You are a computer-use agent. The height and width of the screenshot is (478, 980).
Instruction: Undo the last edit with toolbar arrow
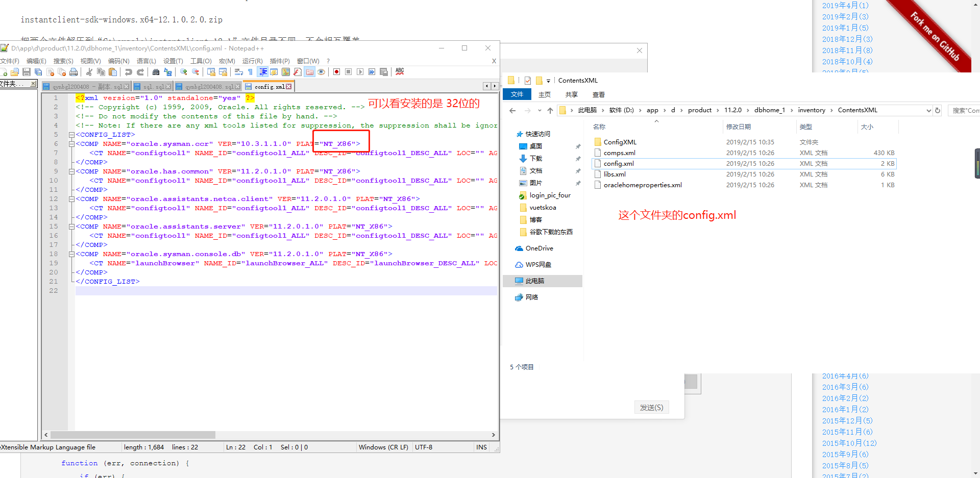[129, 72]
